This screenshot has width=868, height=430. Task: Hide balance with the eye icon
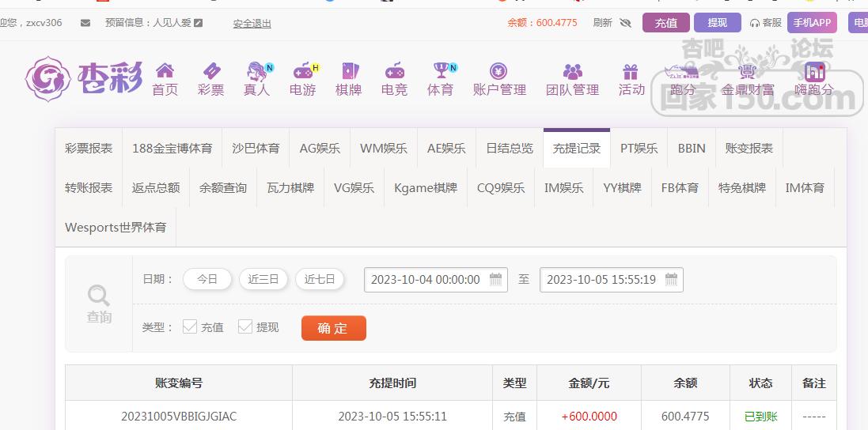(626, 23)
